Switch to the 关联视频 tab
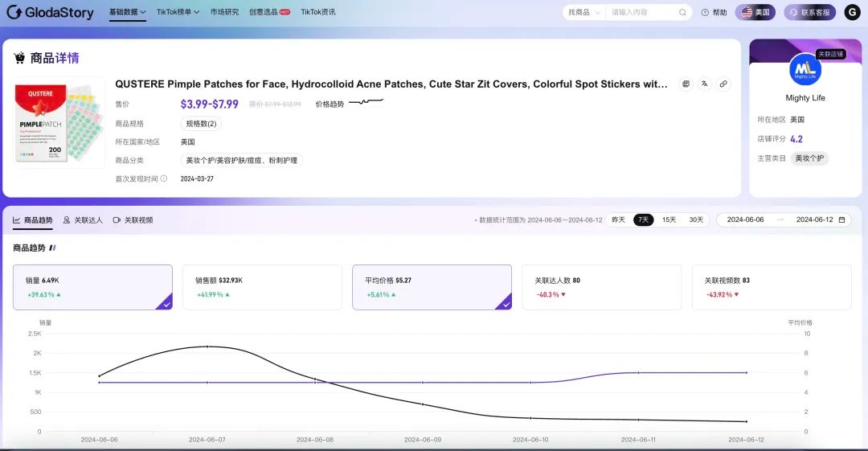868x451 pixels. pos(133,220)
